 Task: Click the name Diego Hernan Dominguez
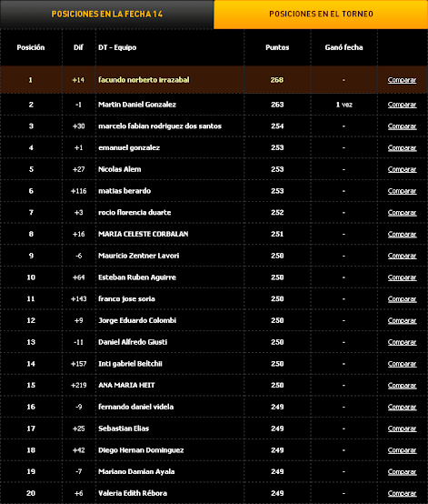tap(141, 450)
